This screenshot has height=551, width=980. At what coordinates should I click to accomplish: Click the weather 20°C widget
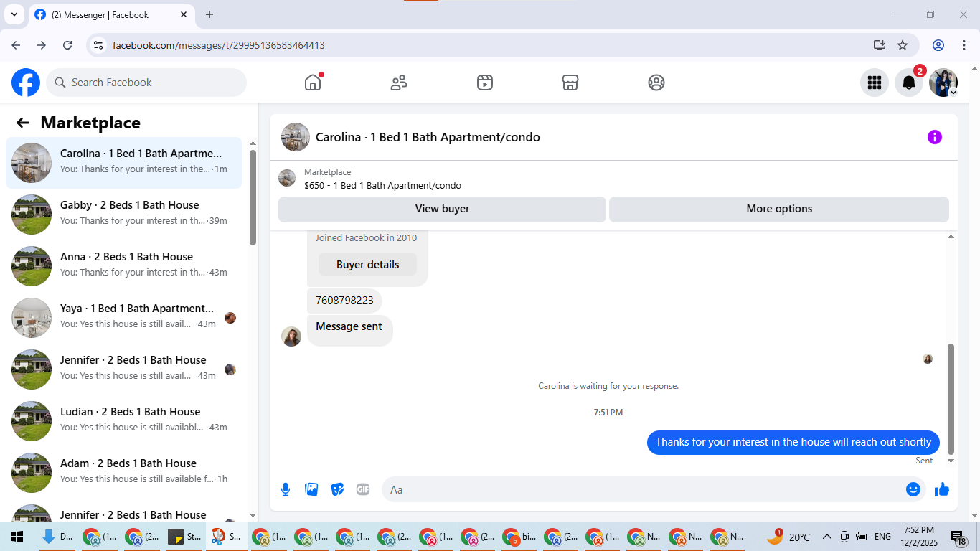click(x=788, y=537)
